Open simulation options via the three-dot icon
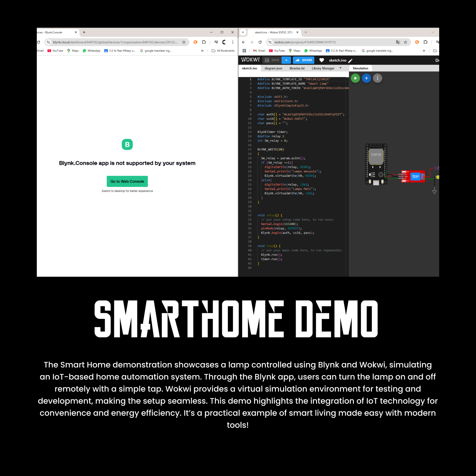 point(378,78)
